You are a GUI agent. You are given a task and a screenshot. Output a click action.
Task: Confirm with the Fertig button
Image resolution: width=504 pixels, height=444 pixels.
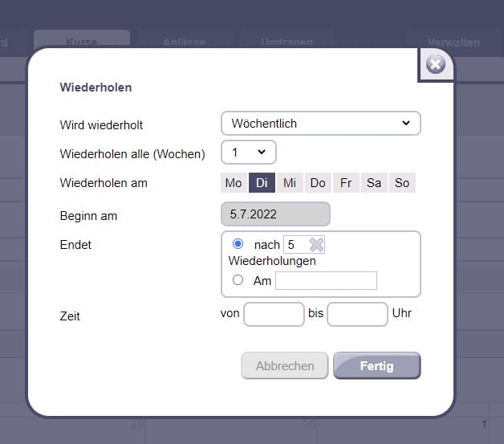click(x=376, y=365)
